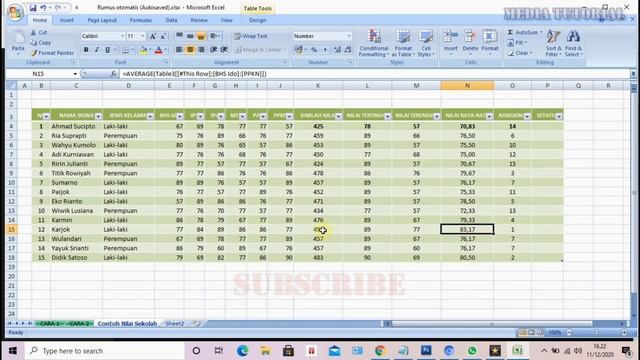Select the Format Painter brush
This screenshot has width=640, height=360.
[x=34, y=53]
